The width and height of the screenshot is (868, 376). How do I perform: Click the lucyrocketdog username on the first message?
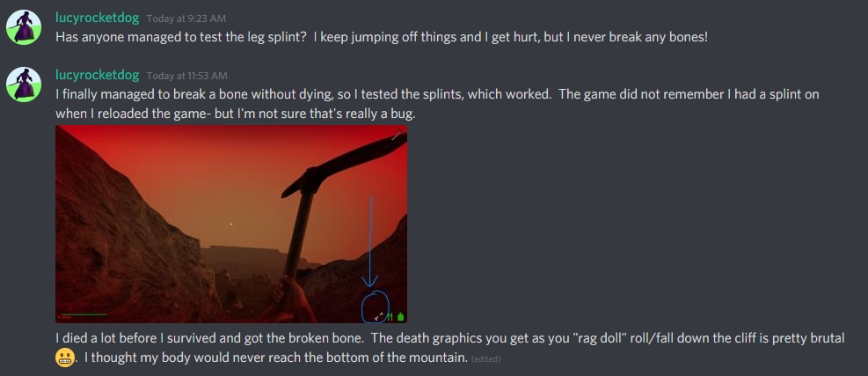97,18
